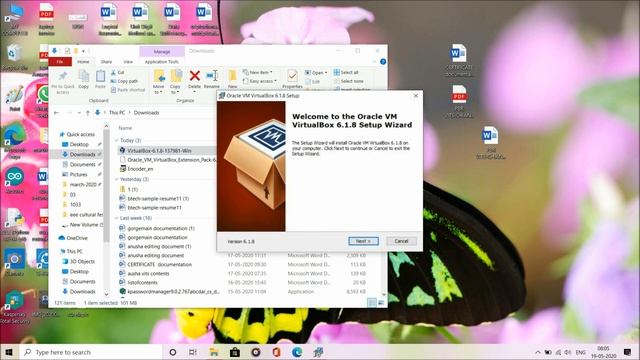The height and width of the screenshot is (360, 640).
Task: Show hidden system tray icons
Action: [x=538, y=352]
